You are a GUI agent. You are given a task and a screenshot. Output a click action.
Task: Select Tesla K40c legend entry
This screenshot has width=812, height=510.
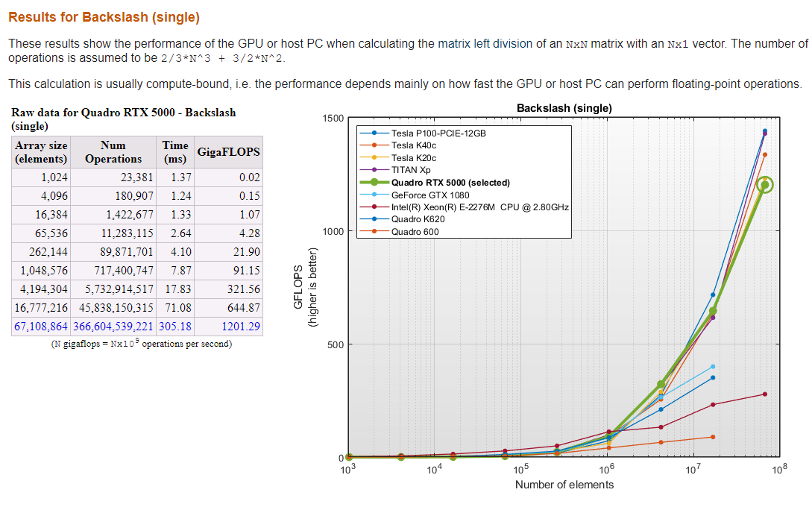coord(415,145)
